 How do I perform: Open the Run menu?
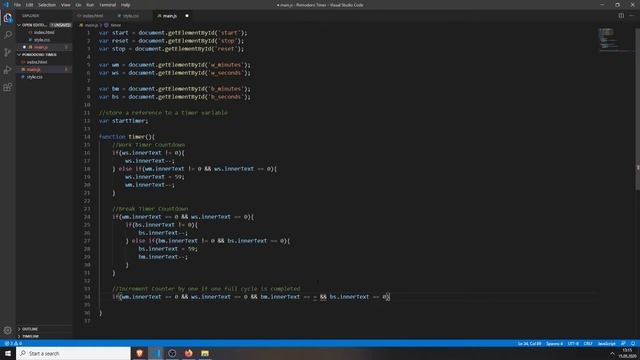(x=90, y=5)
